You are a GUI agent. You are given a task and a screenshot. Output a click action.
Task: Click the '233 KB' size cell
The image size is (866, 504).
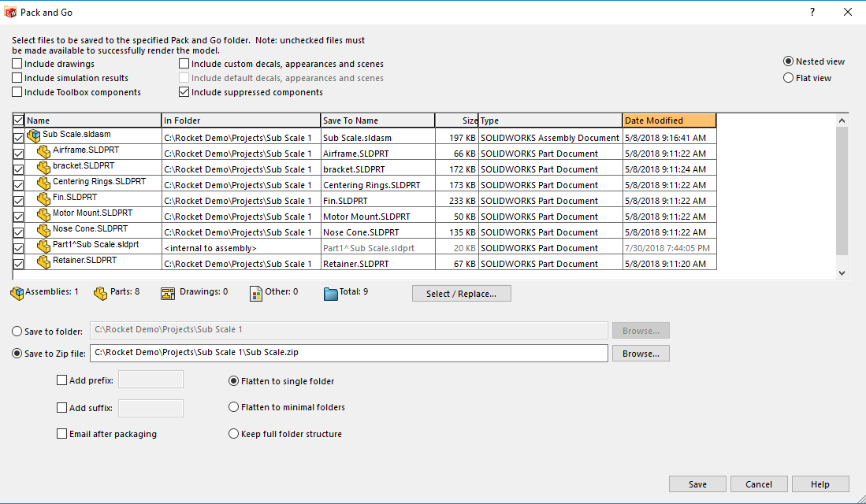457,201
